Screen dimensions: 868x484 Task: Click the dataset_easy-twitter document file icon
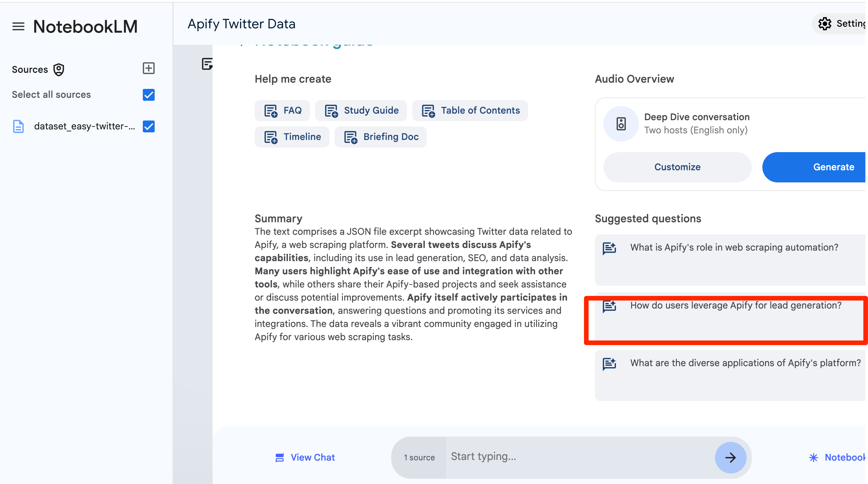(x=18, y=126)
